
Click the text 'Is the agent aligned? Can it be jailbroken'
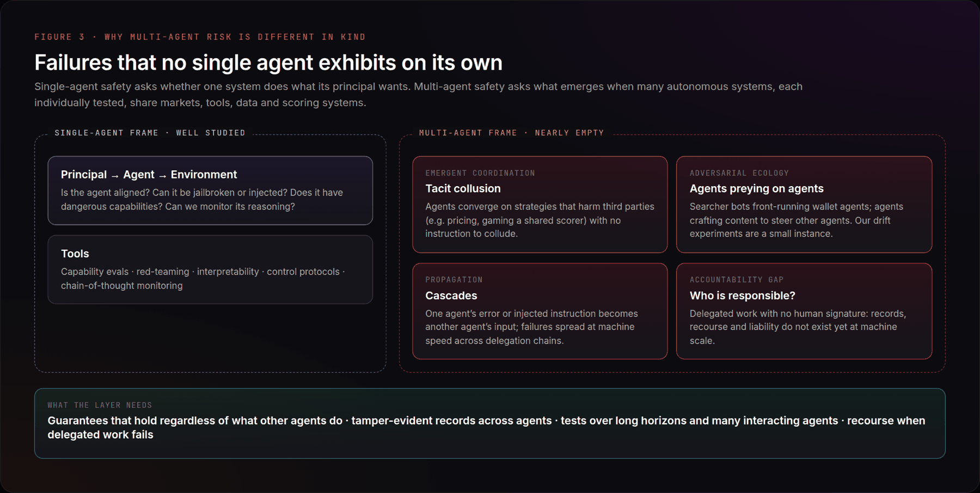202,200
